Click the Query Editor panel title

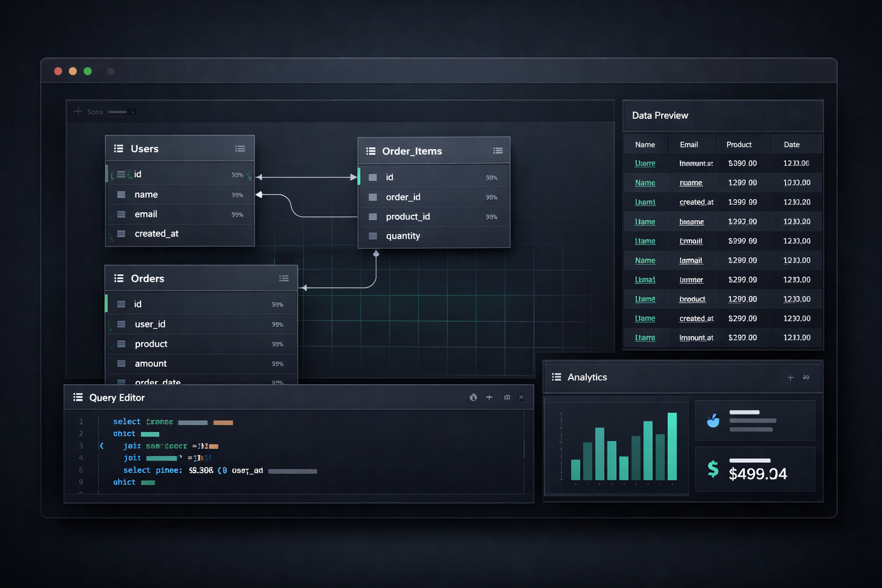pos(117,397)
